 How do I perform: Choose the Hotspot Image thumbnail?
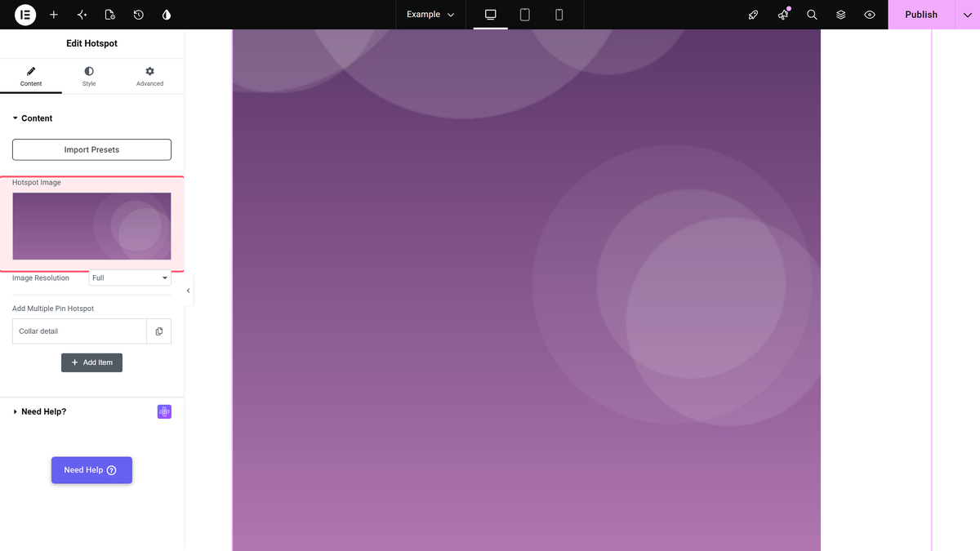pyautogui.click(x=91, y=226)
